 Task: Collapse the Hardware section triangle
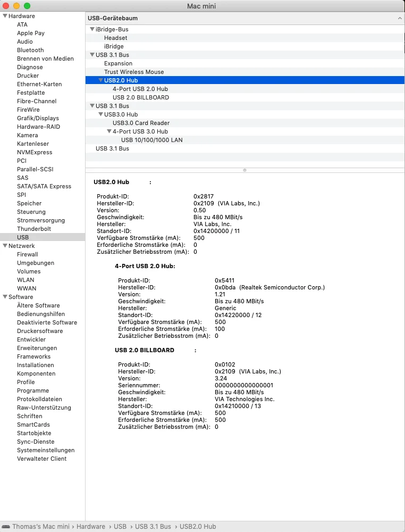5,16
